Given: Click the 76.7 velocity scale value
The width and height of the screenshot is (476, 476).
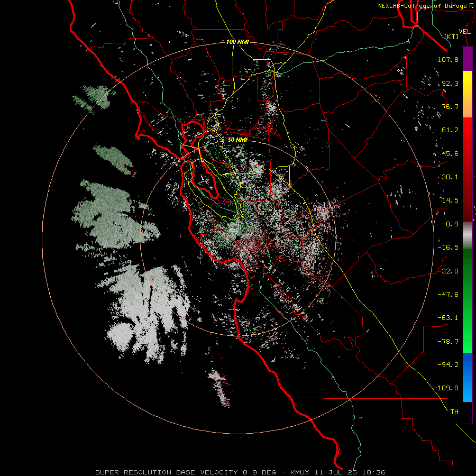Looking at the screenshot, I should tap(450, 106).
